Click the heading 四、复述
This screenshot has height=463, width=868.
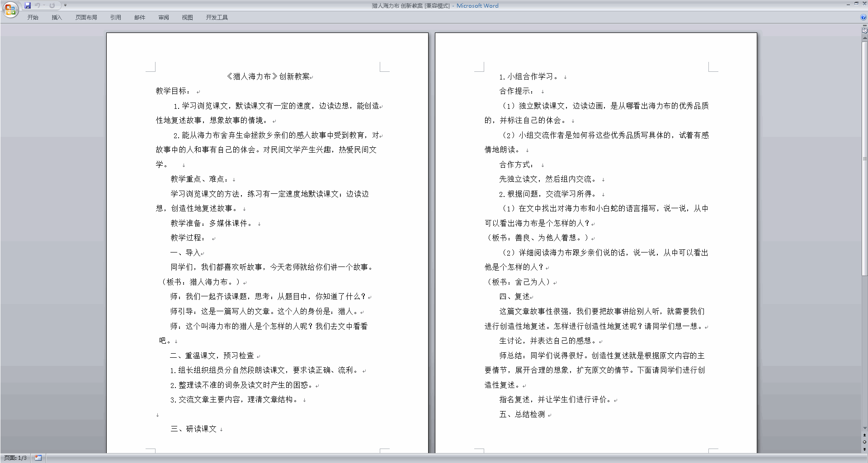pyautogui.click(x=514, y=296)
